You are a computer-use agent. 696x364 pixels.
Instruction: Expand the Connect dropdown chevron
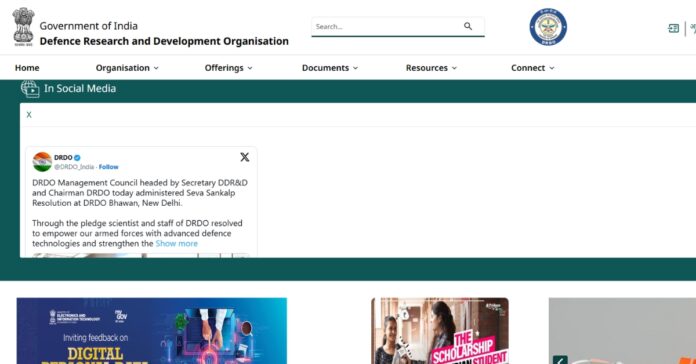coord(552,68)
